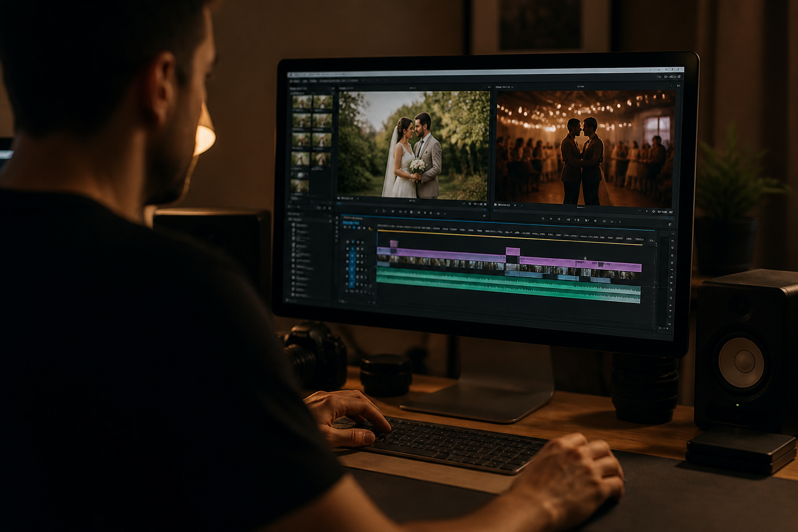
Task: Click the settings icon right of the program transport
Action: click(x=670, y=224)
